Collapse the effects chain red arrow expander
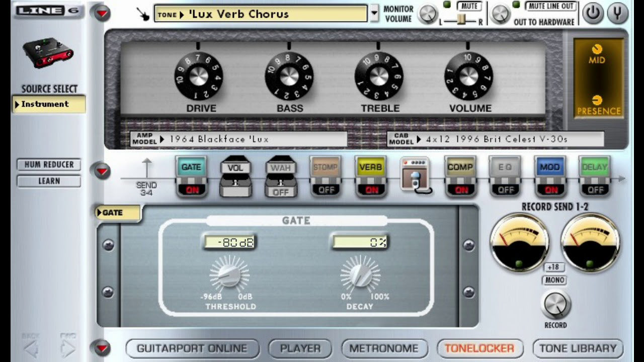The width and height of the screenshot is (644, 362). tap(102, 171)
